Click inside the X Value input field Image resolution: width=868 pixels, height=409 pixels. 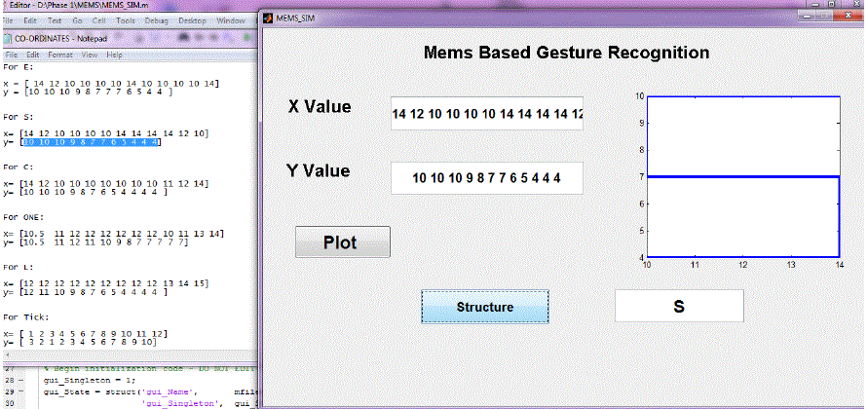pos(486,114)
